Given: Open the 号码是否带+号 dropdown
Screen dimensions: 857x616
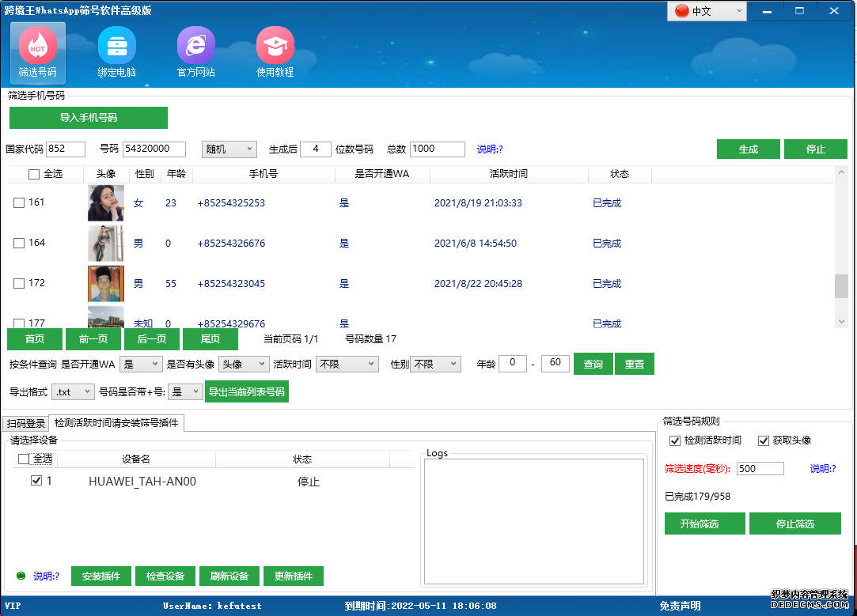Looking at the screenshot, I should [185, 392].
